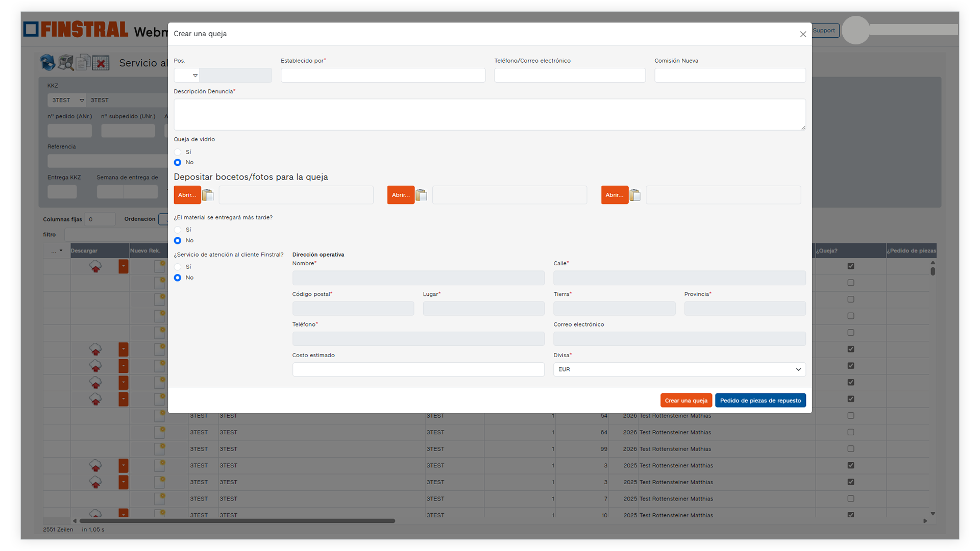Focus the Teléfono/Correo electrónico field
This screenshot has height=551, width=980.
(570, 76)
